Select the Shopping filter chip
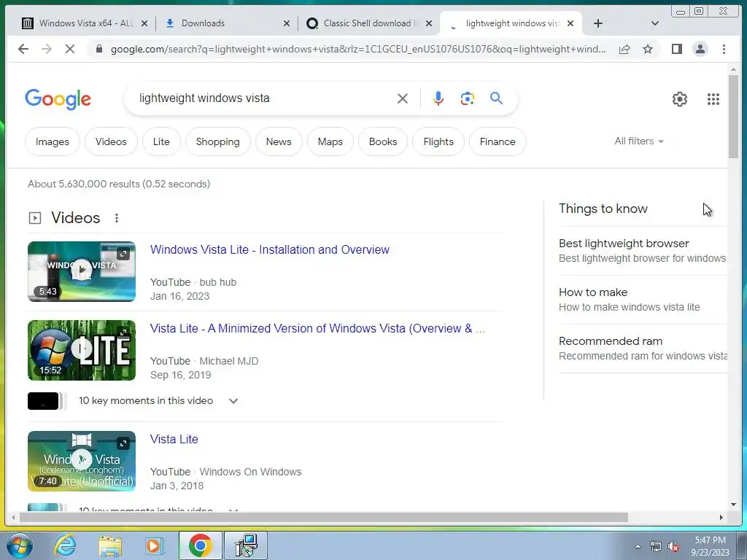This screenshot has height=560, width=747. point(217,142)
